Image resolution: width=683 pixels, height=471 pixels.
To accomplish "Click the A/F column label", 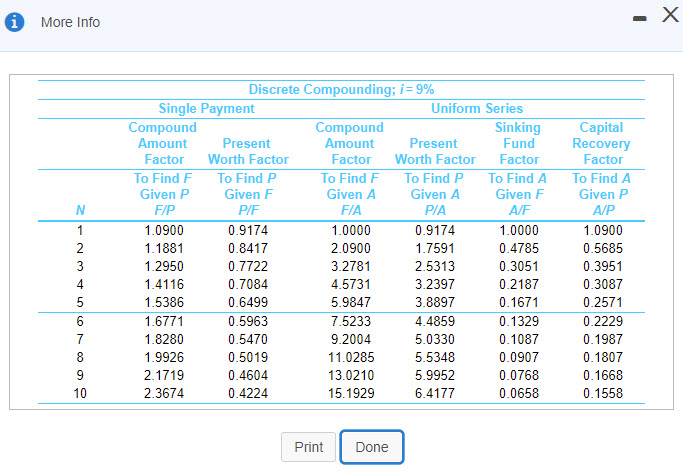I will coord(519,210).
